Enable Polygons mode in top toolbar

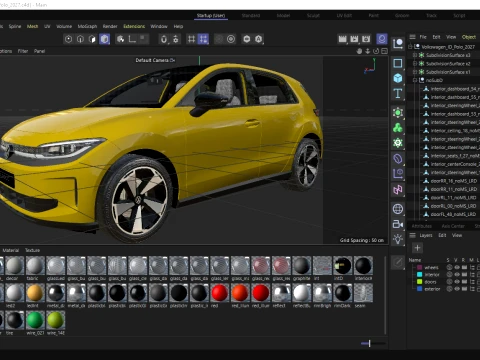(x=92, y=39)
